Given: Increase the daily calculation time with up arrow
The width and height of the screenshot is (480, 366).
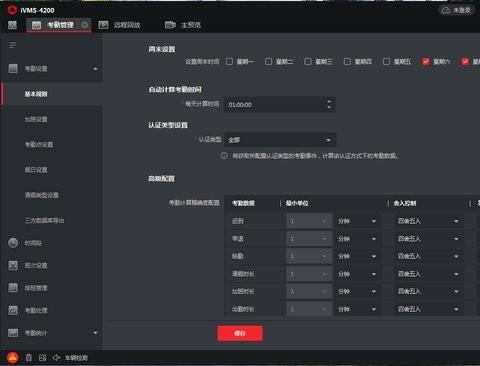Looking at the screenshot, I should 329,101.
